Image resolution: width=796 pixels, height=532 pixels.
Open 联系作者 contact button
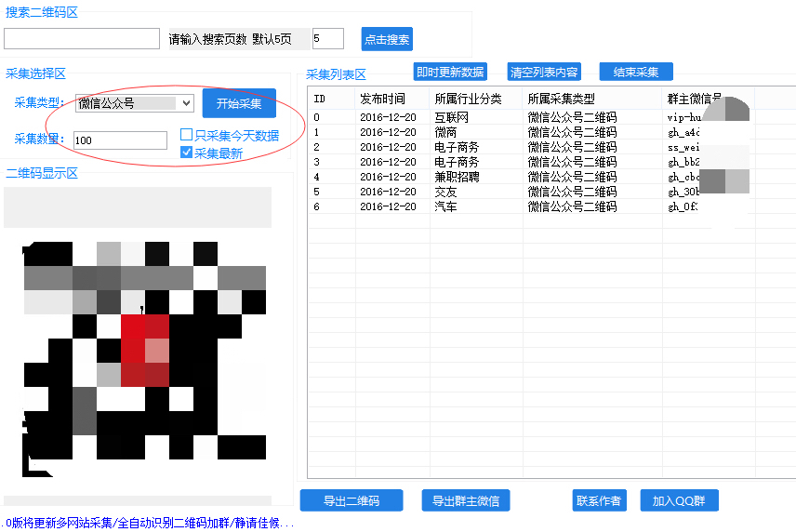(x=599, y=500)
